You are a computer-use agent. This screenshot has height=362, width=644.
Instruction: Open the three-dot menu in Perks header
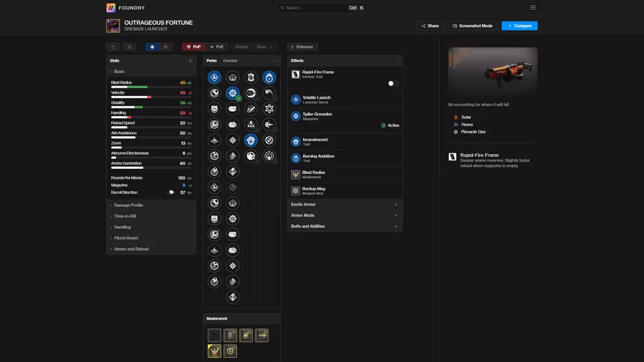(275, 61)
